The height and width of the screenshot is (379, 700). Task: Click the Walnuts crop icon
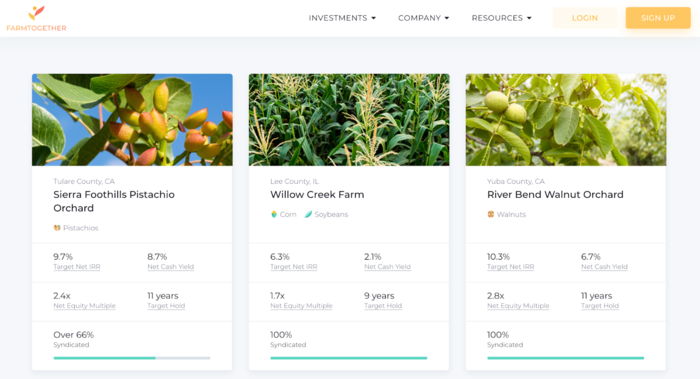[491, 214]
